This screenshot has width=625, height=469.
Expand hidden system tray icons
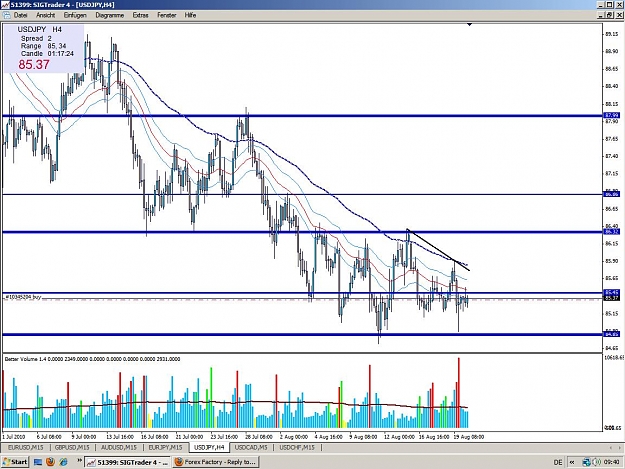point(572,462)
